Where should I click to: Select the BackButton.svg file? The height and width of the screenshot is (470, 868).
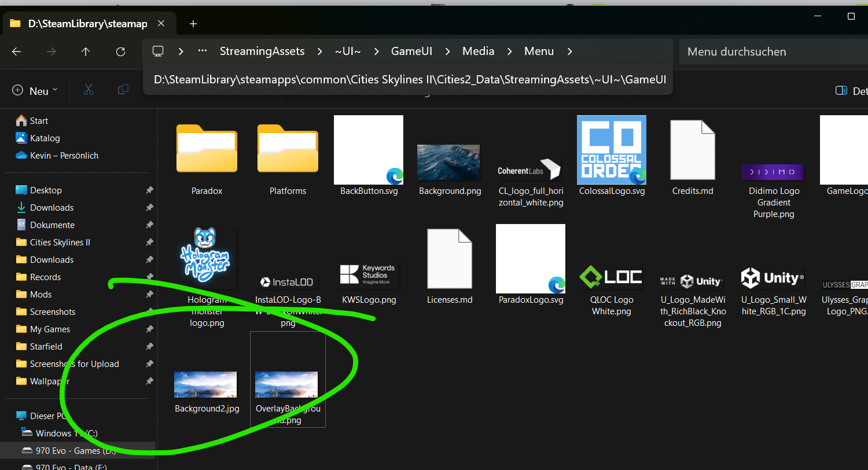(369, 156)
